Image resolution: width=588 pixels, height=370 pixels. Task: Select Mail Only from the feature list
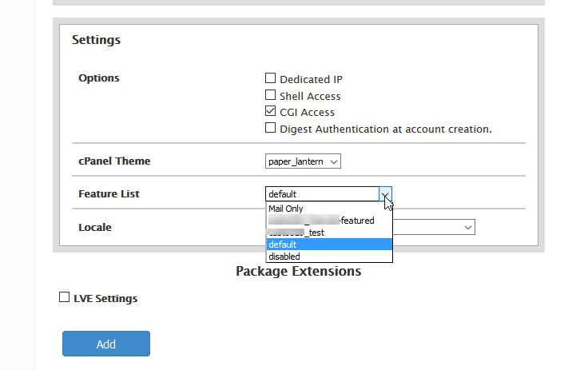[286, 209]
